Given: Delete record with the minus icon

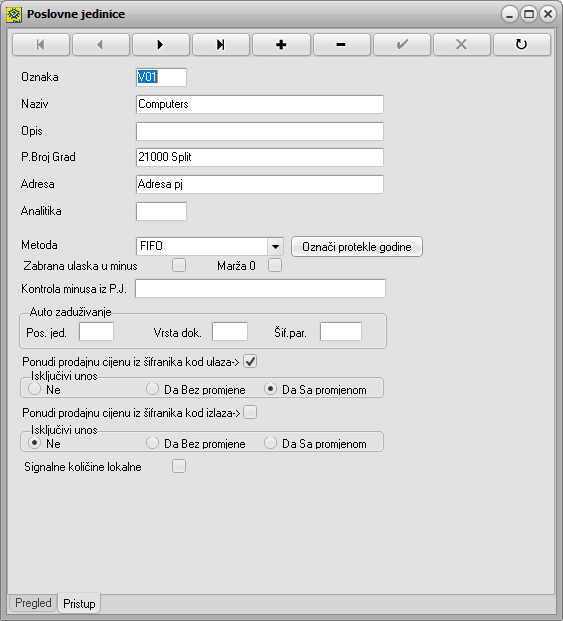Looking at the screenshot, I should pos(341,44).
